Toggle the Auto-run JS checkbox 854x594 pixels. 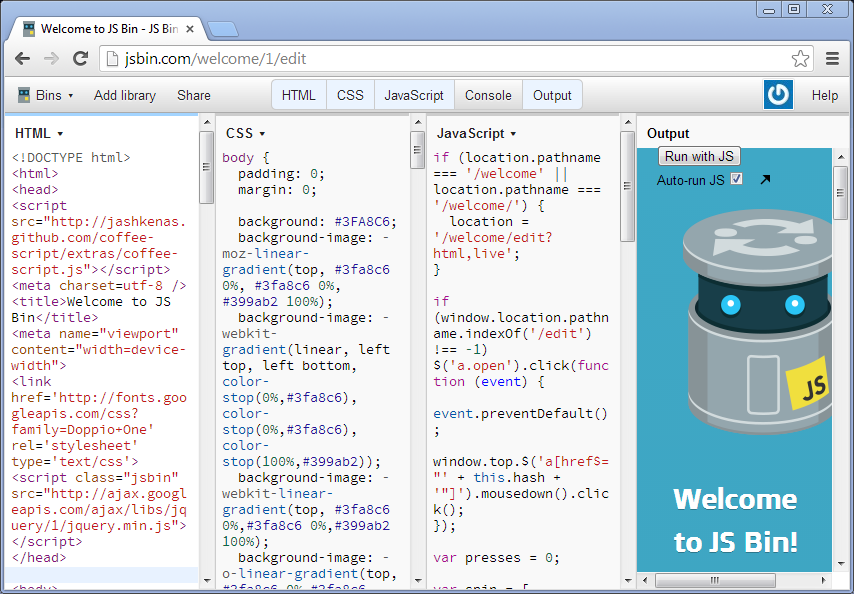(x=736, y=179)
